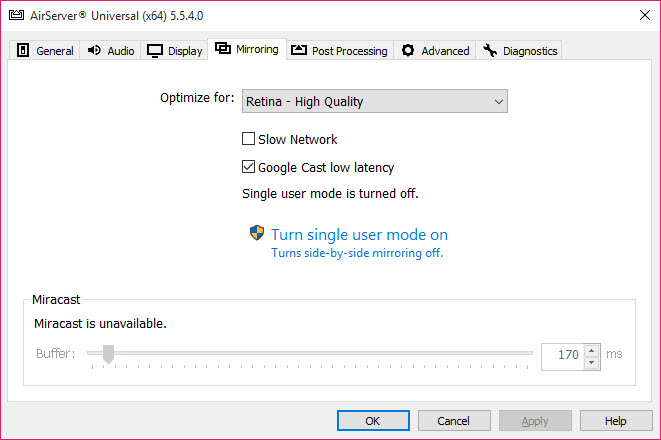
Task: Click the 'Buffer:' label
Action: click(x=56, y=353)
